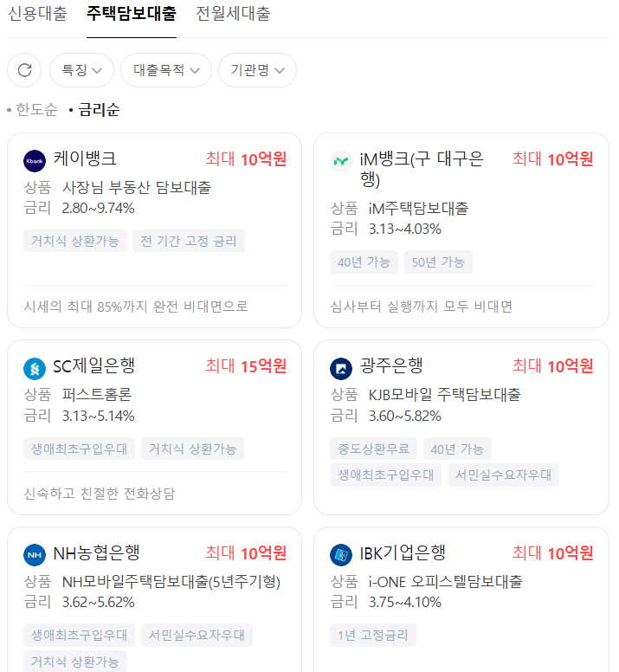The height and width of the screenshot is (672, 619).
Task: Switch to the 신용대출 tab
Action: coord(37,14)
